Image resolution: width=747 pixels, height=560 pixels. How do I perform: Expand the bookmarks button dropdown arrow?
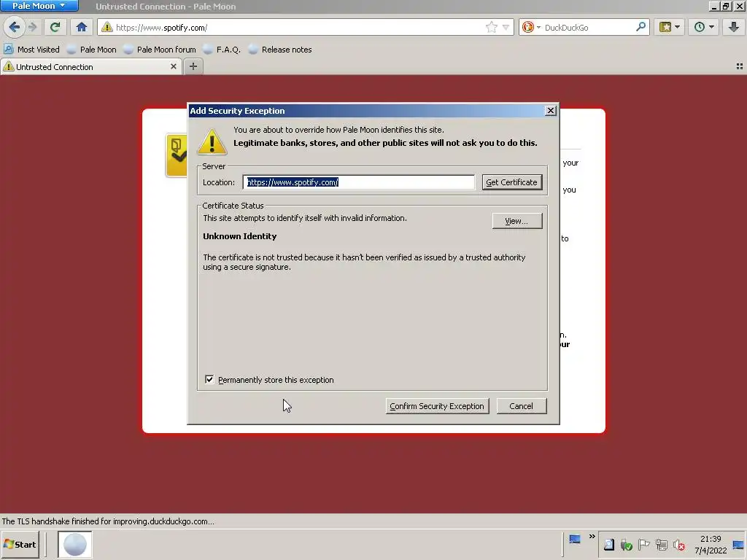(678, 27)
